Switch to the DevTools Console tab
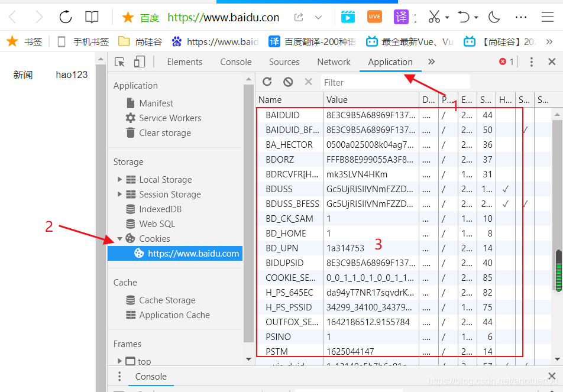The image size is (563, 392). tap(236, 62)
